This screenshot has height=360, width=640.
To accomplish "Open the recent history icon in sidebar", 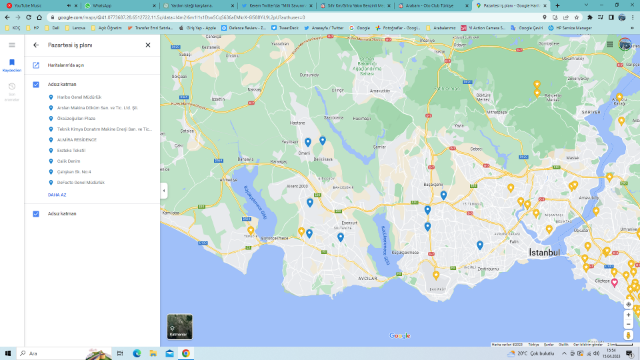I will (12, 91).
